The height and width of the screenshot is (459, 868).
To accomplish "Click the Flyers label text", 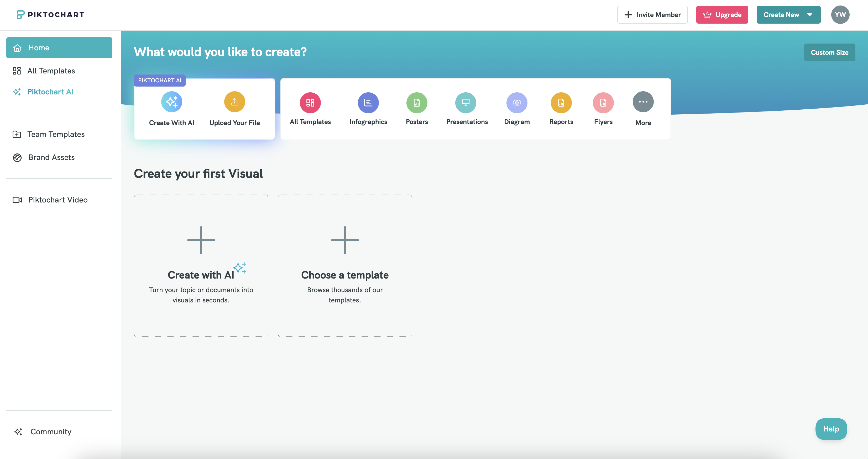I will coord(603,122).
